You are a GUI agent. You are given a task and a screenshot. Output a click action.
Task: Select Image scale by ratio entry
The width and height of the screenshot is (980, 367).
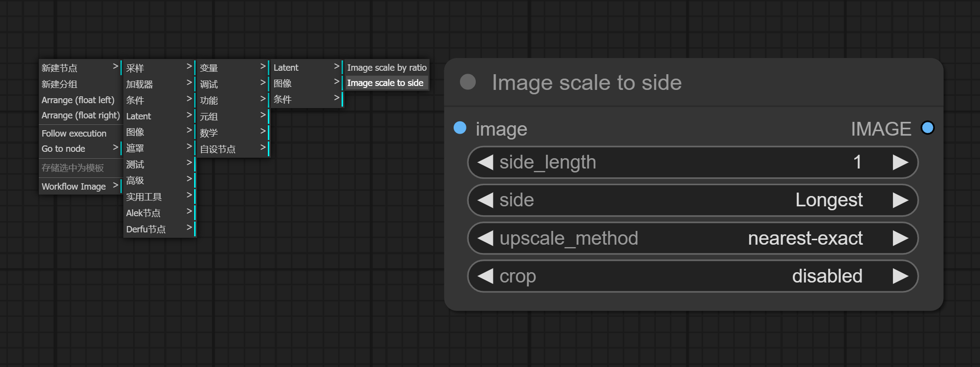pyautogui.click(x=386, y=67)
